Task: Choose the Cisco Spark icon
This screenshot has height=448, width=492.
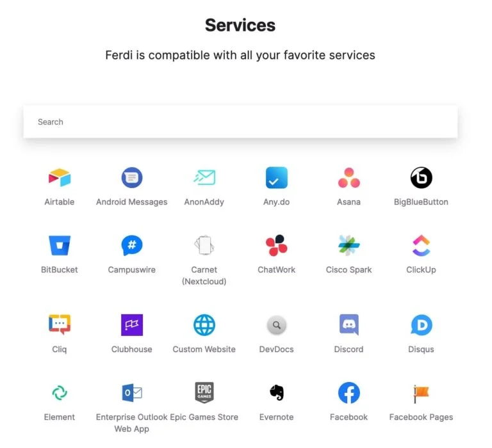Action: coord(349,245)
